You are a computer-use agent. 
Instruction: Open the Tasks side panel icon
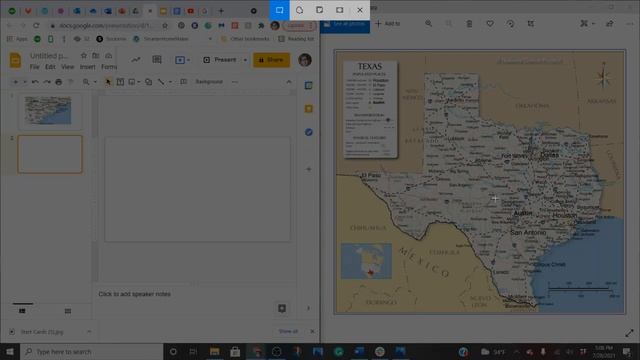click(x=309, y=132)
